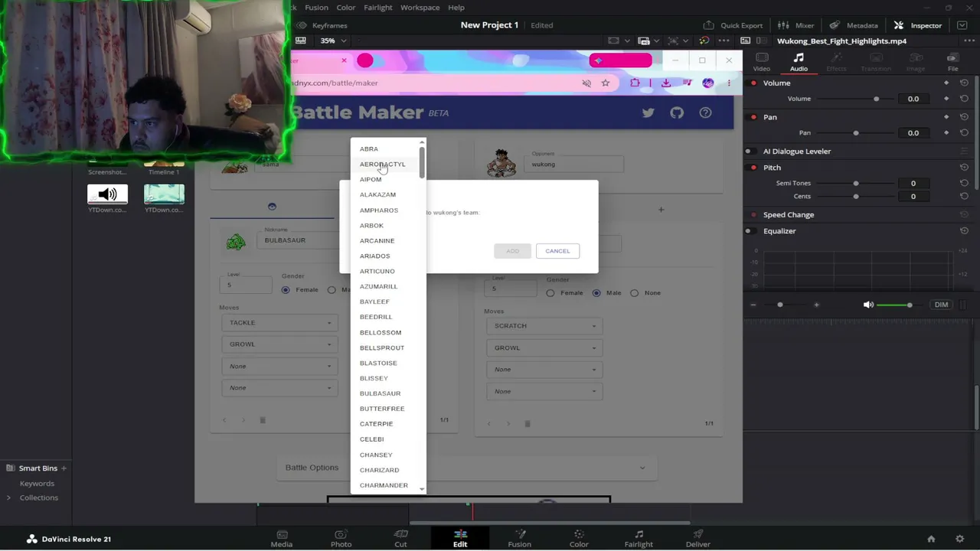
Task: Click the Twitter icon in Battle Maker header
Action: [648, 112]
